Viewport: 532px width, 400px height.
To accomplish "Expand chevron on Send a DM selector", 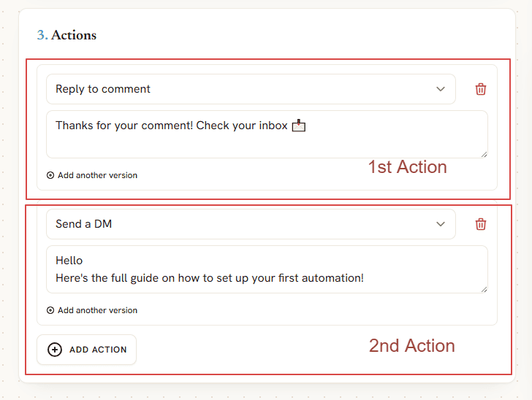I will (441, 224).
